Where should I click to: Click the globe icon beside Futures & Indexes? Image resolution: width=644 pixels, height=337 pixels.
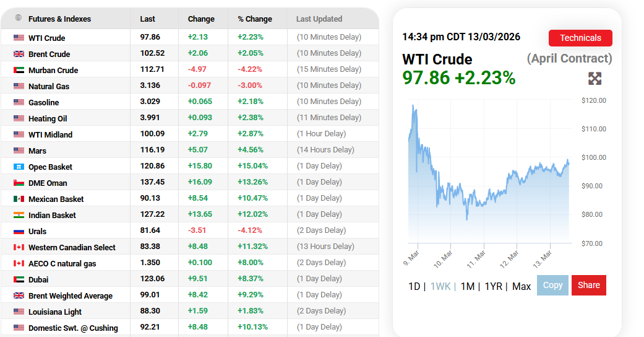click(x=19, y=18)
